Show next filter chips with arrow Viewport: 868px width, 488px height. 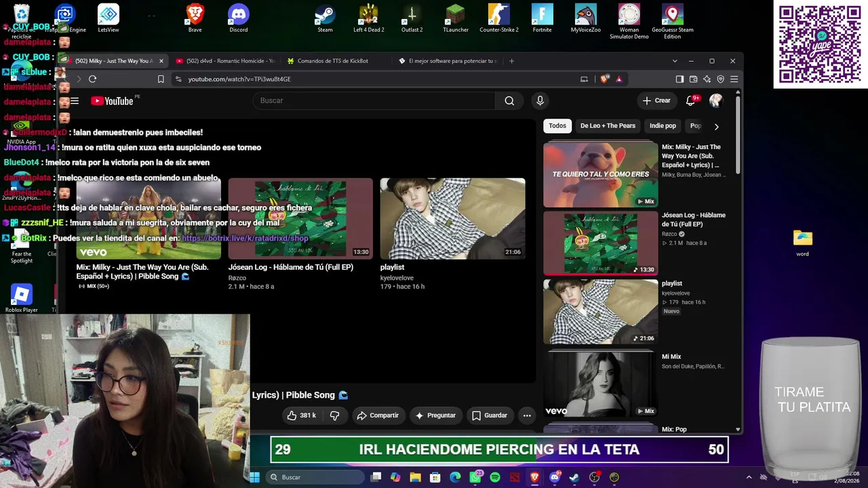coord(716,126)
